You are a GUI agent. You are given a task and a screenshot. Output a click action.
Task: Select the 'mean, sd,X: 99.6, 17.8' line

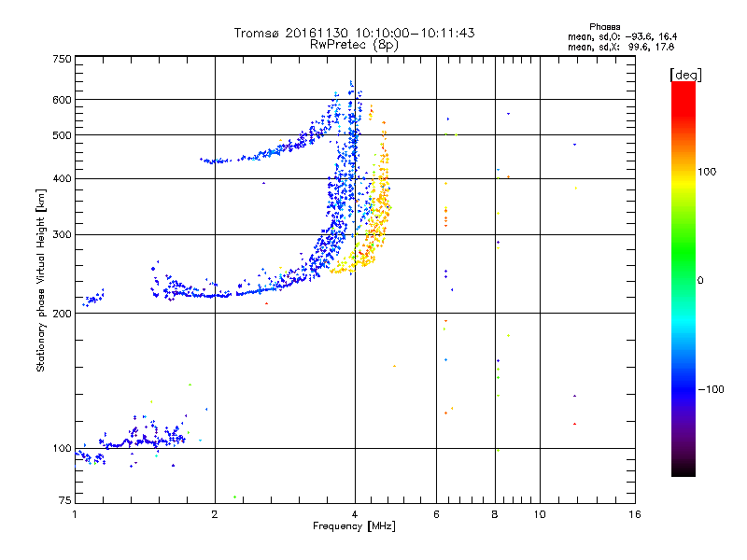[x=621, y=47]
